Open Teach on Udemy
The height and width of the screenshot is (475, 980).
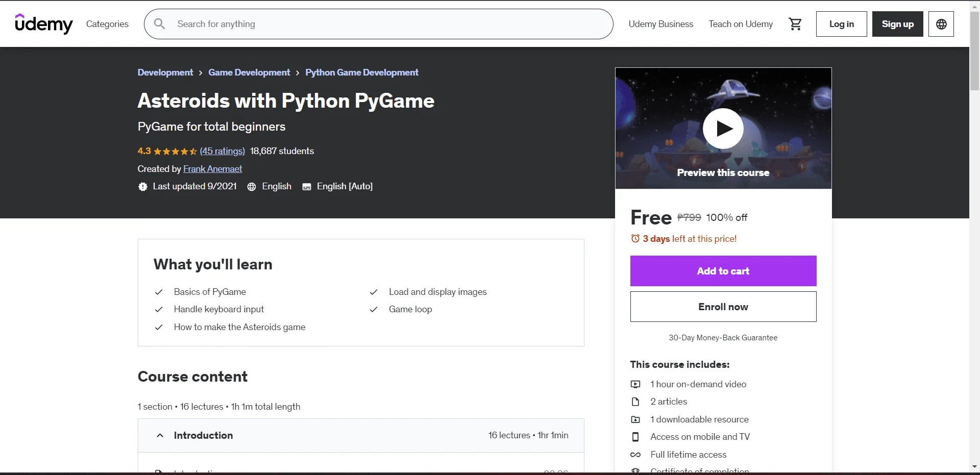point(741,24)
